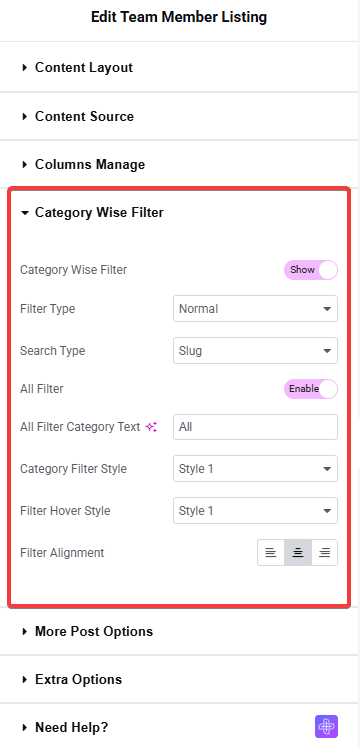Toggle the Category Wise Filter Show switch
360x749 pixels.
pos(311,270)
